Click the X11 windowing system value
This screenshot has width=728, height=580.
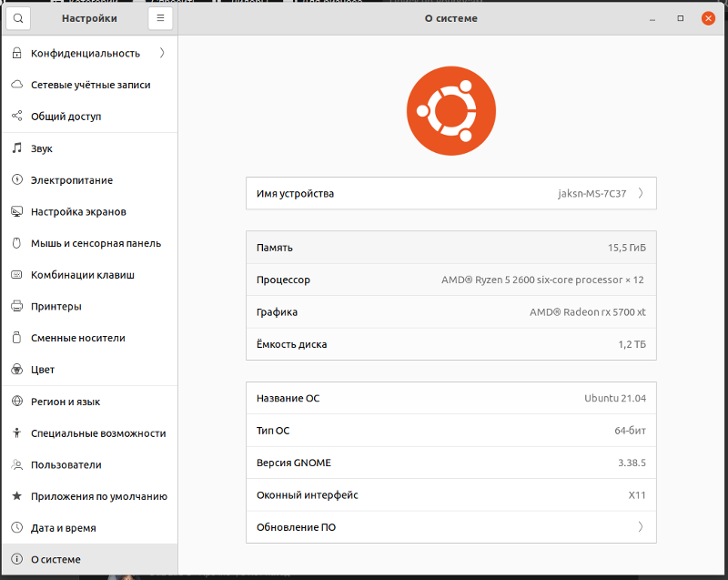point(637,495)
